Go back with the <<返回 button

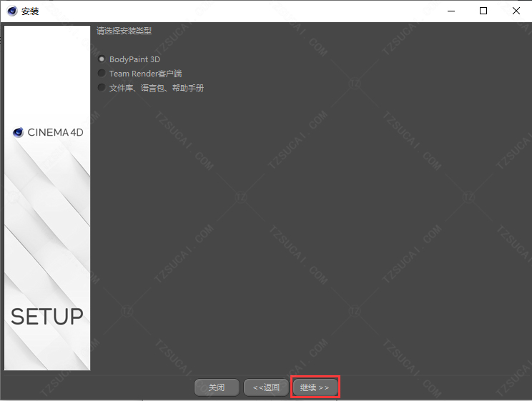tap(266, 387)
